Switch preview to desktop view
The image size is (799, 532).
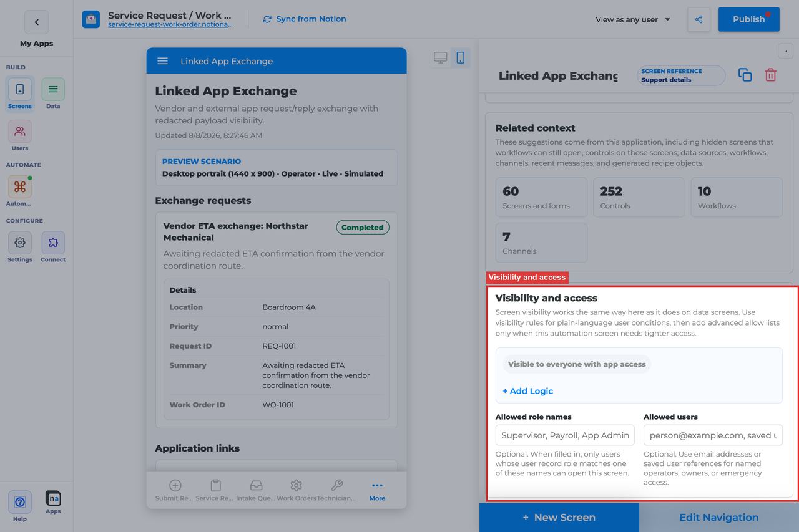coord(441,58)
